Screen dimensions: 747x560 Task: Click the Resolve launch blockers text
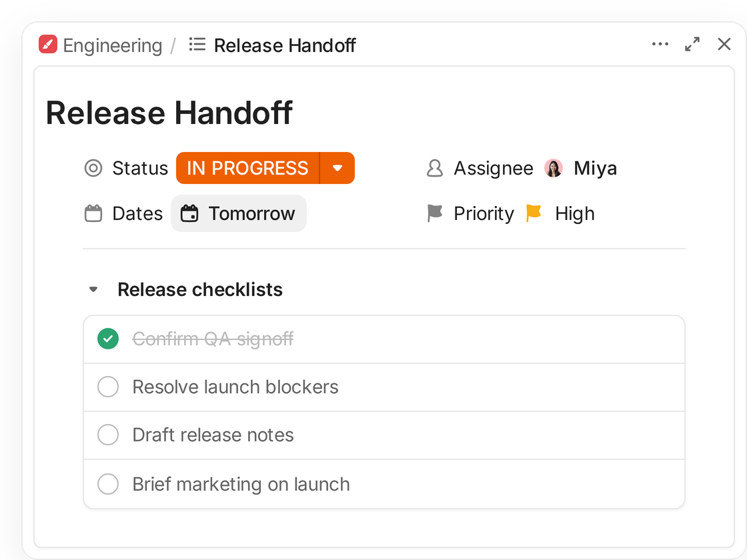[x=235, y=387]
